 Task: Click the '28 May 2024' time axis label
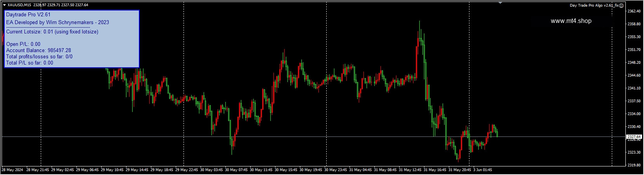tap(12, 170)
